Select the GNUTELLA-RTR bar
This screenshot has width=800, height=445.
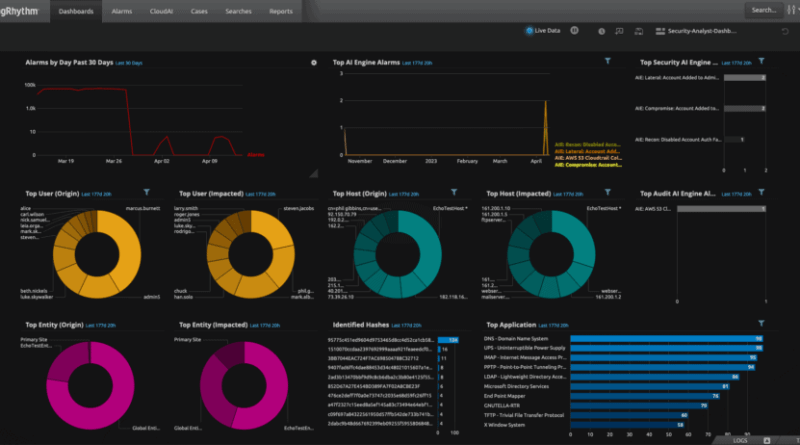tap(639, 406)
